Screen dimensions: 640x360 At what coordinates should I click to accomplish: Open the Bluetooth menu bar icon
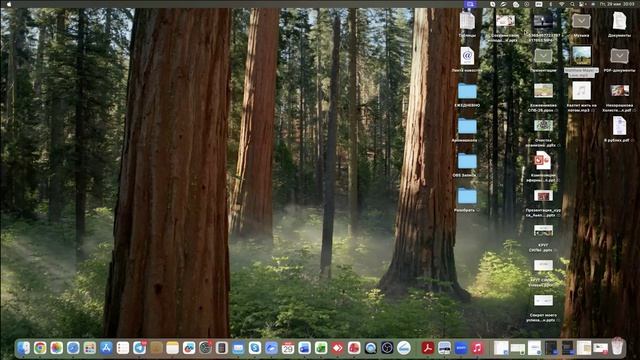pos(550,4)
